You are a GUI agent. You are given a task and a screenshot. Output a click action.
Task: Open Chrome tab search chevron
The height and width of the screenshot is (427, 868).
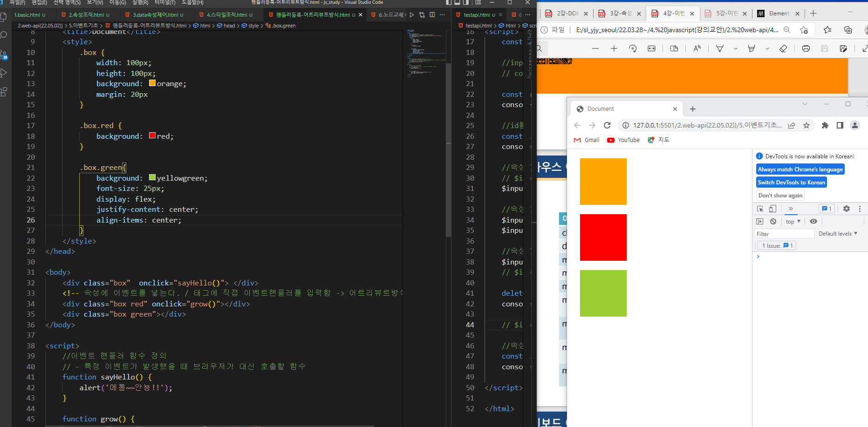coord(805,104)
